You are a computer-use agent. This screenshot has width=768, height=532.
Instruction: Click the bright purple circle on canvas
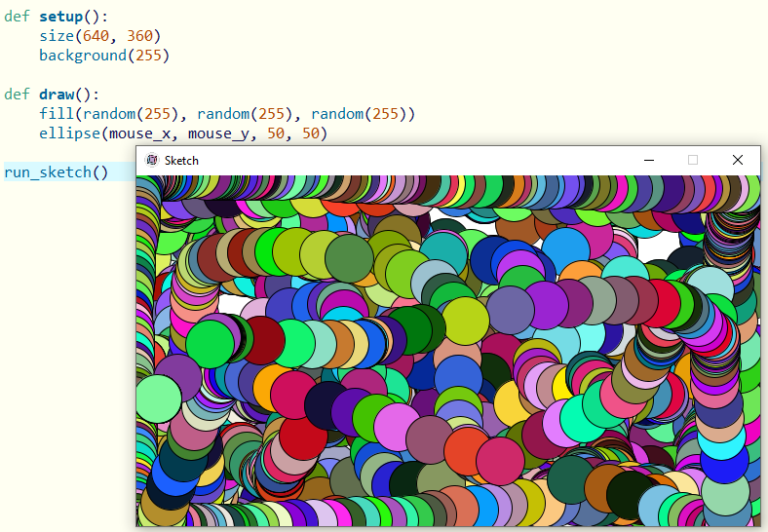pos(547,307)
